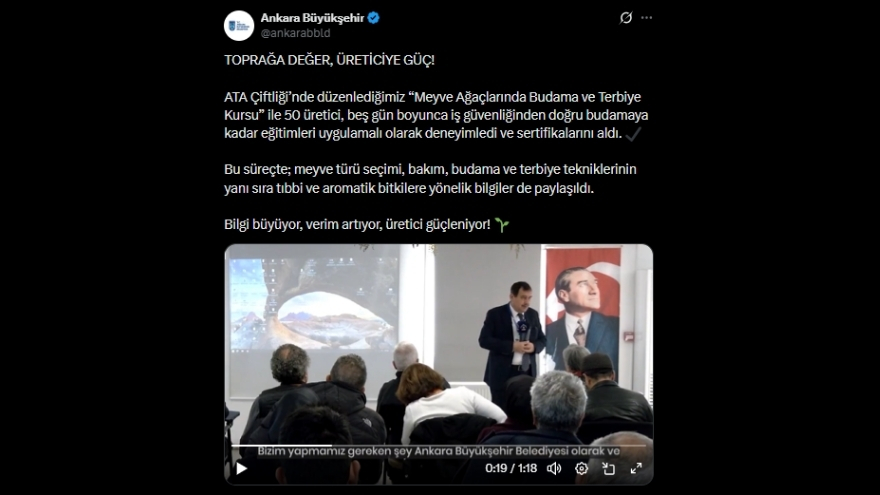Seek along the video progress bar

coord(438,446)
